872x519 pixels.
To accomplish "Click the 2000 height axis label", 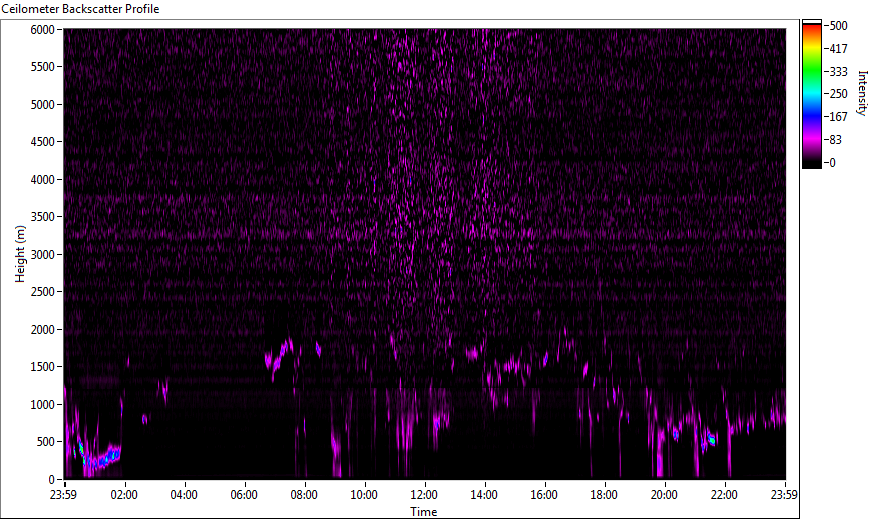I will point(42,330).
